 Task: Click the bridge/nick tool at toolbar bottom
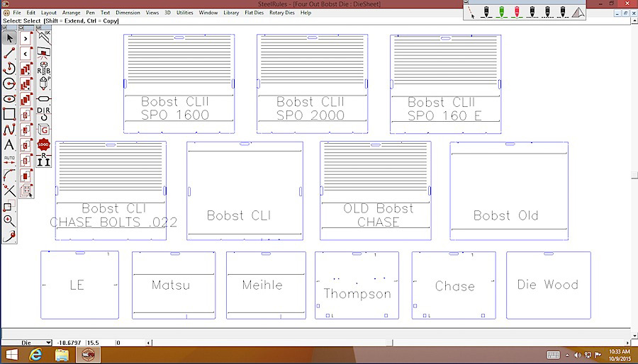coord(9,236)
